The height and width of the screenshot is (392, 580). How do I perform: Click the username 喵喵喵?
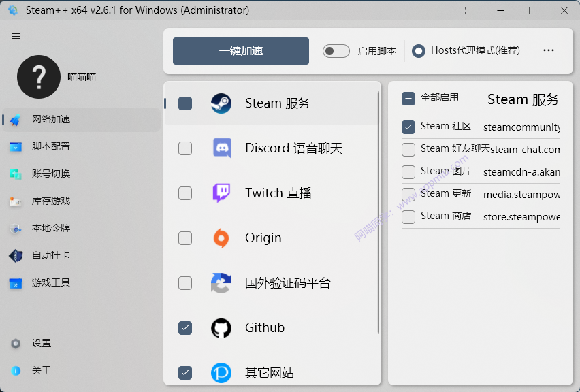click(x=82, y=77)
